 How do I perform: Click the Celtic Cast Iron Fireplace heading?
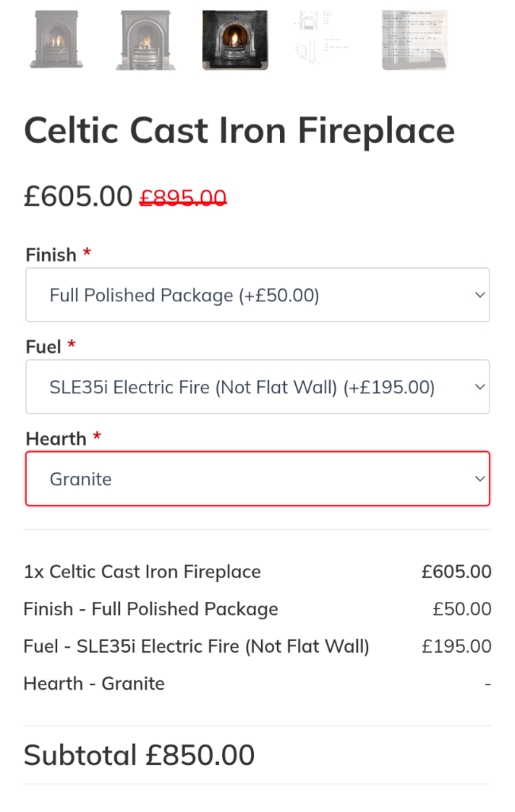click(x=239, y=132)
